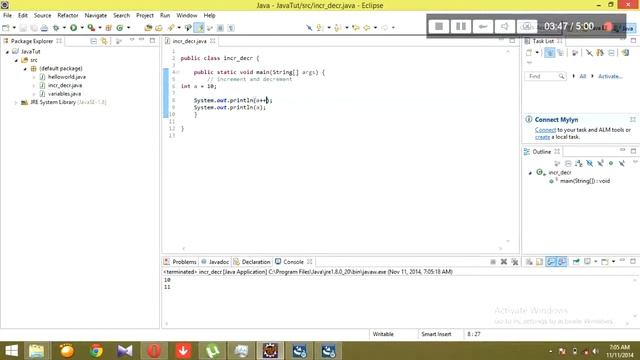Screen dimensions: 640x360
Task: Click Synchronize Changed icon in Task List
Action: coord(626,53)
